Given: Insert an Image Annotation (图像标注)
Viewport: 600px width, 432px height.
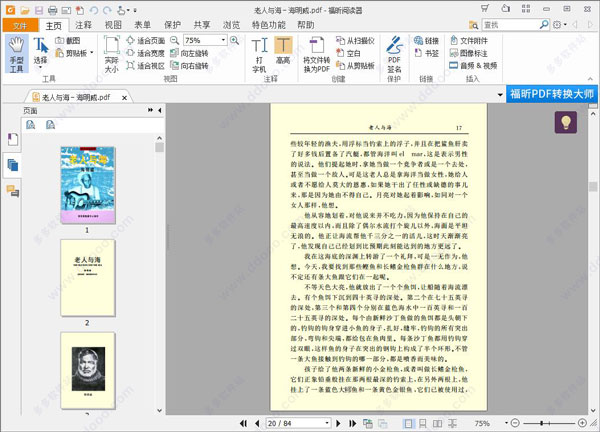Looking at the screenshot, I should [x=469, y=53].
